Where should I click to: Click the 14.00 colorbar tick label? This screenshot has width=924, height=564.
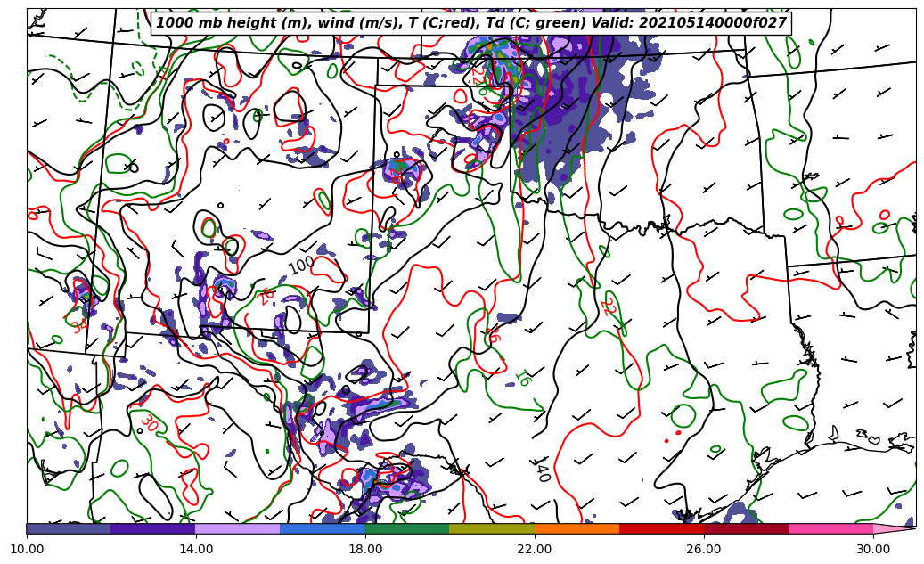tap(196, 549)
